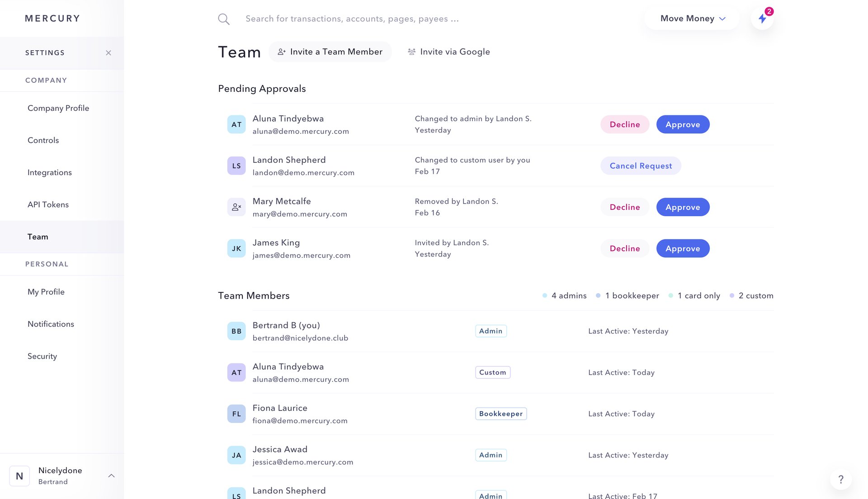Open the API Tokens page
868x499 pixels.
pos(48,204)
